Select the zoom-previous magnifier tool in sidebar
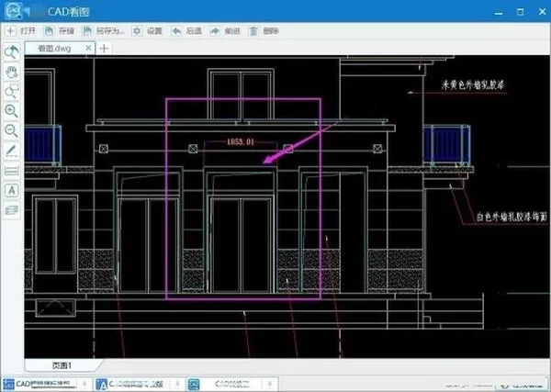 click(12, 52)
